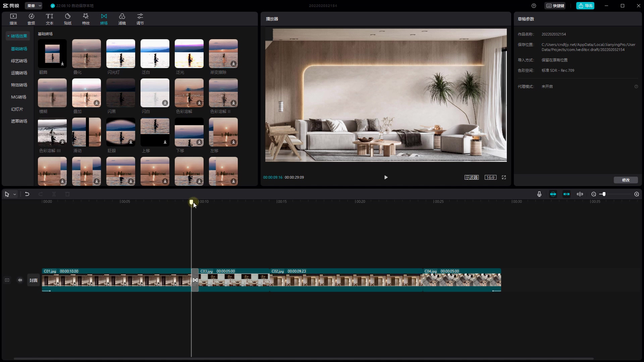Click the fullscreen preview icon
The height and width of the screenshot is (362, 644).
click(x=504, y=177)
